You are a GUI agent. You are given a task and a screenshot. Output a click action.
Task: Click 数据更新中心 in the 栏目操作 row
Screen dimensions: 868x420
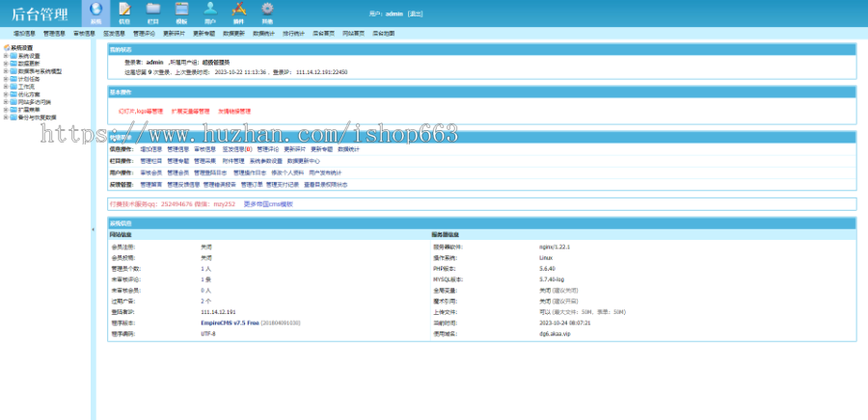point(304,162)
